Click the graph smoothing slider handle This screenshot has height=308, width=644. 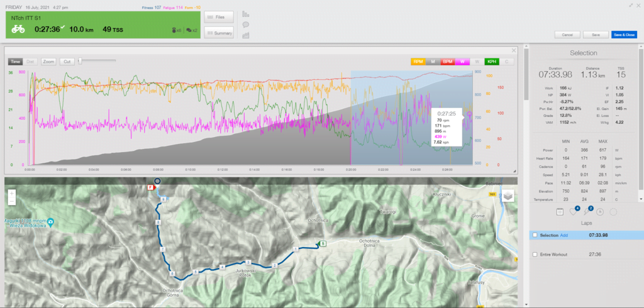click(79, 61)
